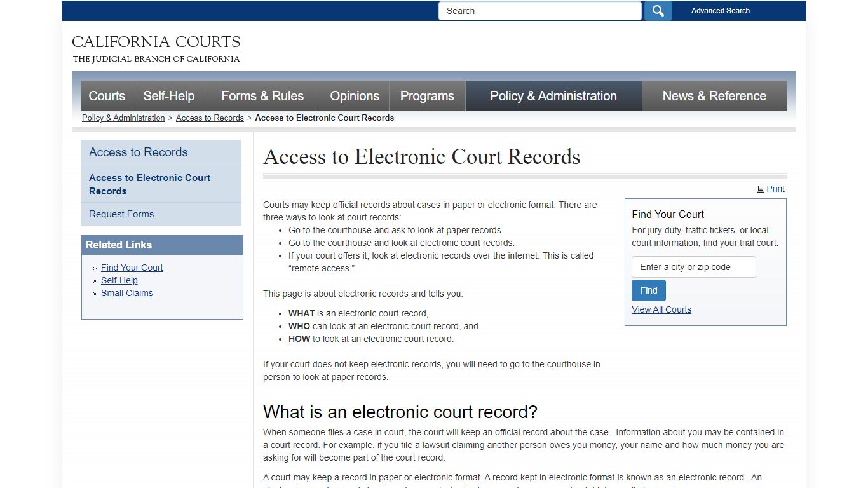This screenshot has height=488, width=868.
Task: Click the magnifying glass search icon
Action: coord(658,11)
